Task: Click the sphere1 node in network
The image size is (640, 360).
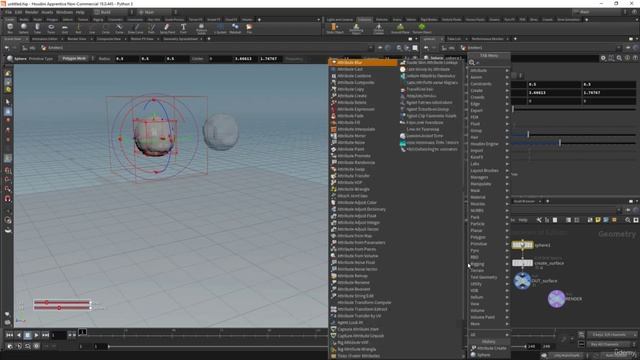Action: [x=522, y=245]
